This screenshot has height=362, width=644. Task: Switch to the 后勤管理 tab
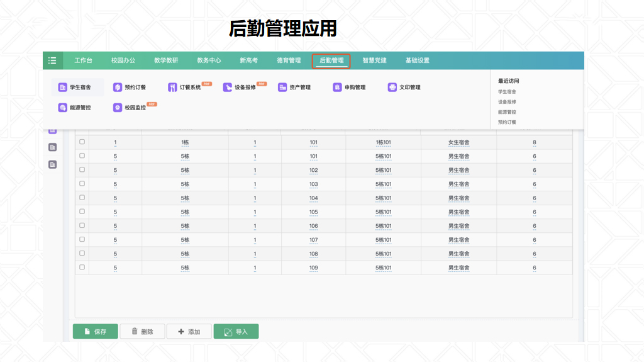coord(331,60)
